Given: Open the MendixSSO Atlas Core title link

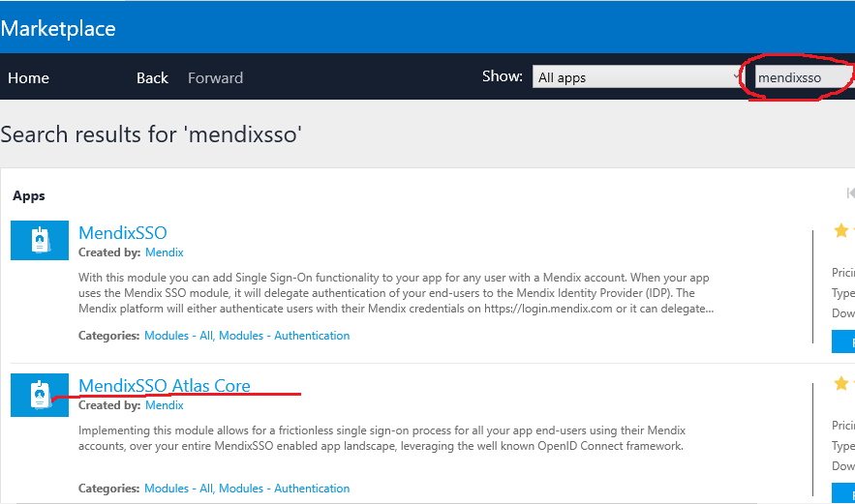Looking at the screenshot, I should coord(165,385).
